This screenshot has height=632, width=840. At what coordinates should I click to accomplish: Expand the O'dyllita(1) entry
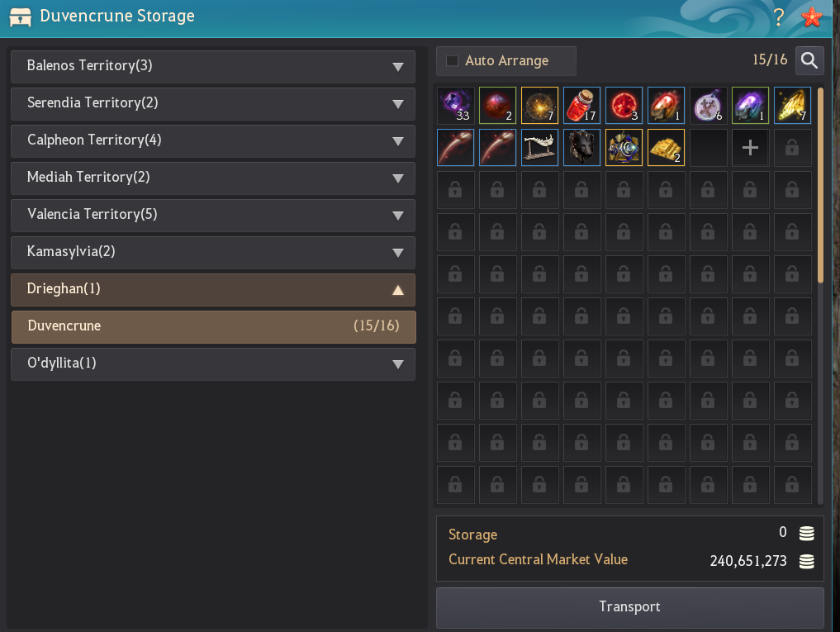[212, 364]
